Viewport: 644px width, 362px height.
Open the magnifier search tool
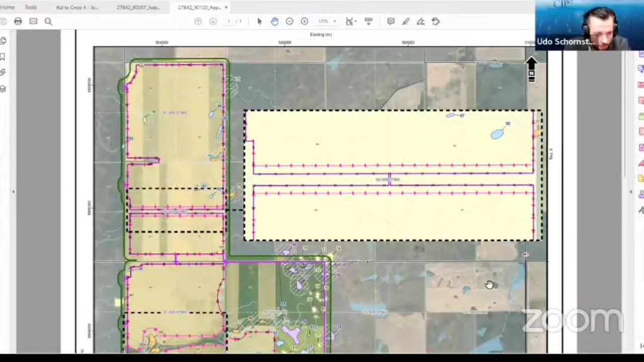(48, 21)
